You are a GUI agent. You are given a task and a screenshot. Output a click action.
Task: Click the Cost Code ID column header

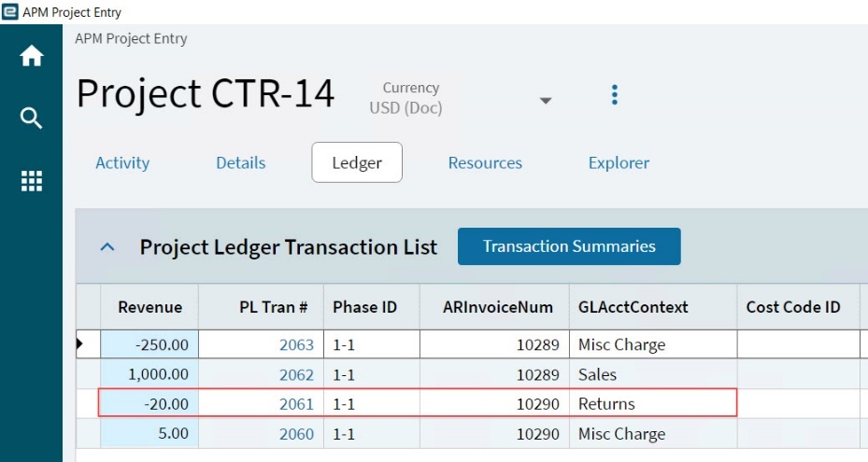click(x=798, y=307)
